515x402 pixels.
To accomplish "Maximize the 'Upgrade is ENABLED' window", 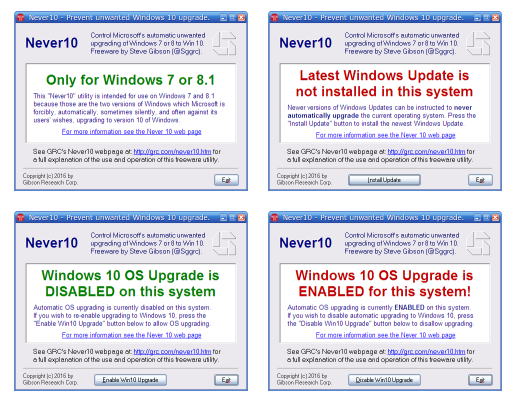I will click(x=486, y=218).
